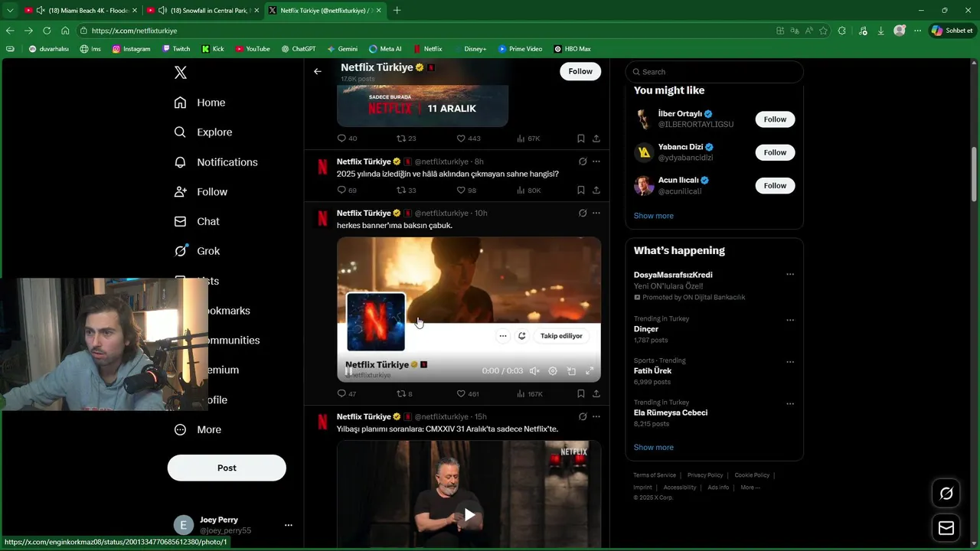Like the top tweet with 443 likes
This screenshot has height=551, width=980.
[469, 139]
